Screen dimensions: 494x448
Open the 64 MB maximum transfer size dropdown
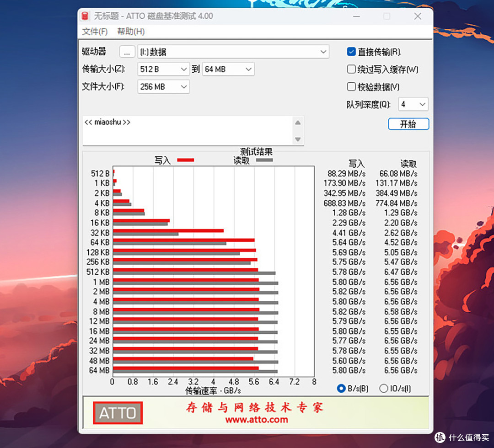point(228,69)
